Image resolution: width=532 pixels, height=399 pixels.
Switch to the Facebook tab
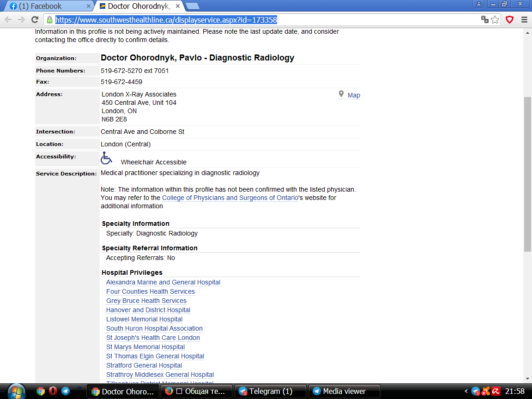[47, 6]
